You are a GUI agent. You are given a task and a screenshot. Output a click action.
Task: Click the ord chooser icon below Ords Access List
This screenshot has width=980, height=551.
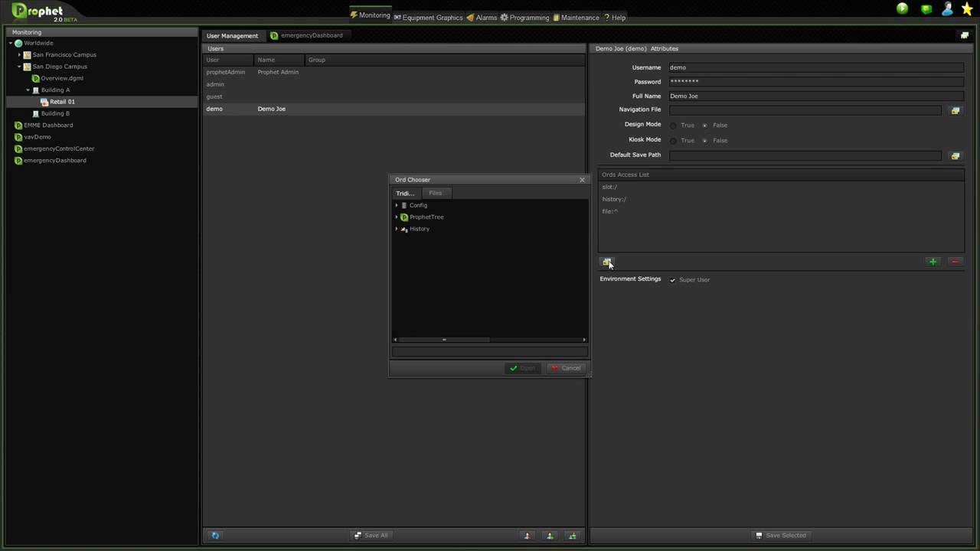(x=606, y=262)
